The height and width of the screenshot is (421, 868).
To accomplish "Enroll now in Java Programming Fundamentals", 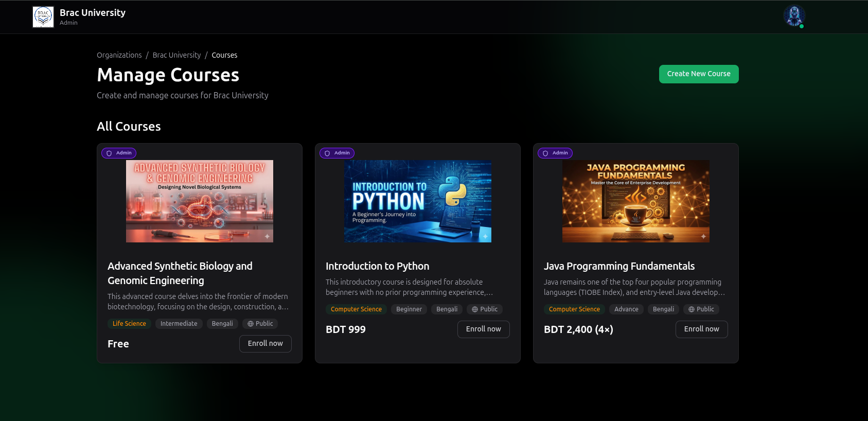I will [x=701, y=329].
